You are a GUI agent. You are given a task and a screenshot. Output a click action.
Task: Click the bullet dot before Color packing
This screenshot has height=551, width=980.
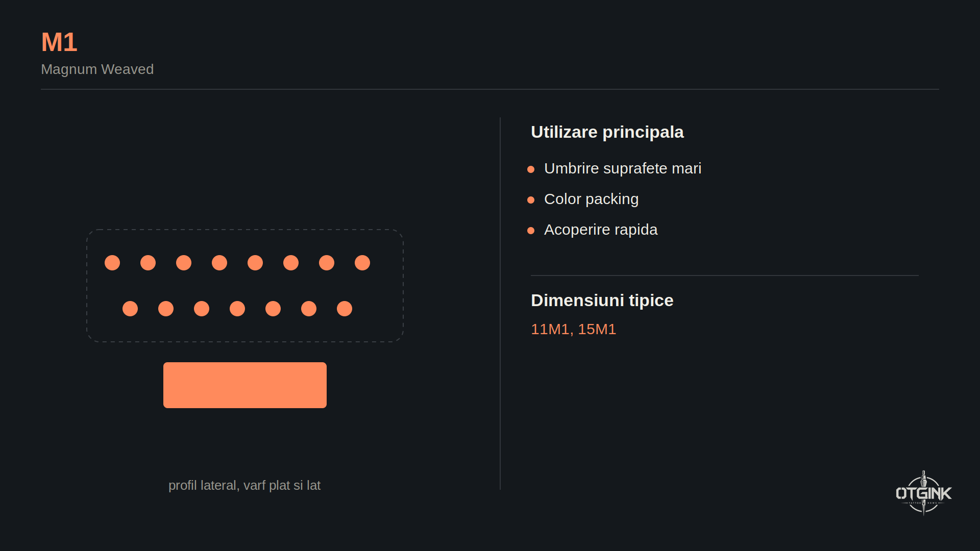(531, 200)
